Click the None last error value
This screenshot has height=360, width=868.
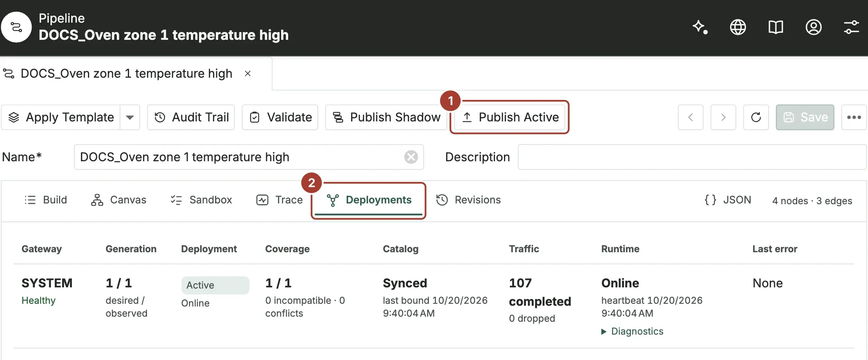[768, 283]
